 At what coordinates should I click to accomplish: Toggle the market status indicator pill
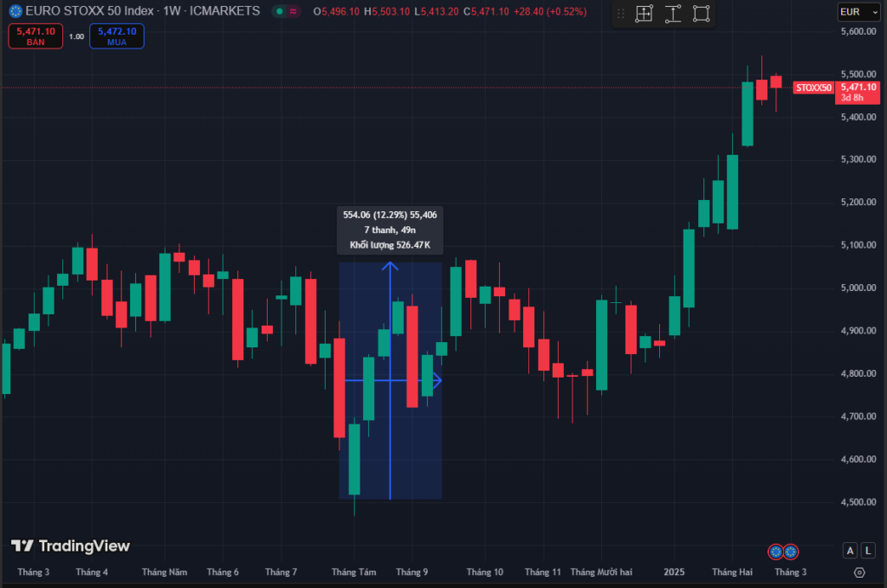tap(285, 12)
